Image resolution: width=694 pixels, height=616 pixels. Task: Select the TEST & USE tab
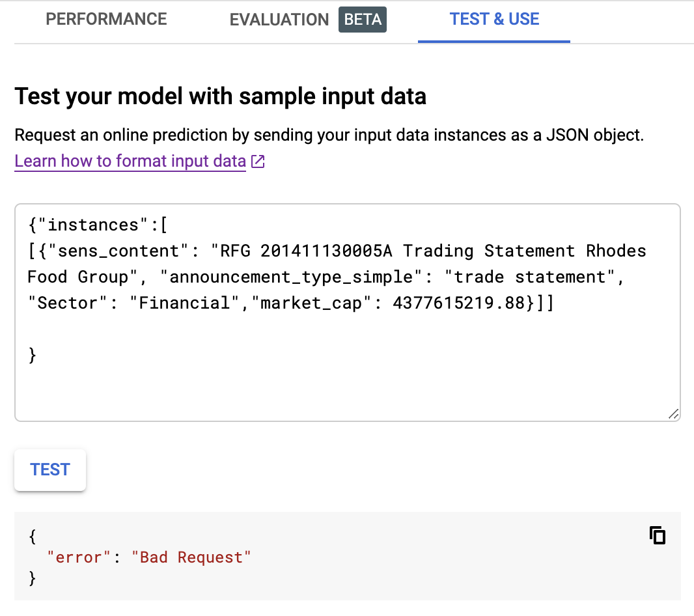click(x=494, y=20)
